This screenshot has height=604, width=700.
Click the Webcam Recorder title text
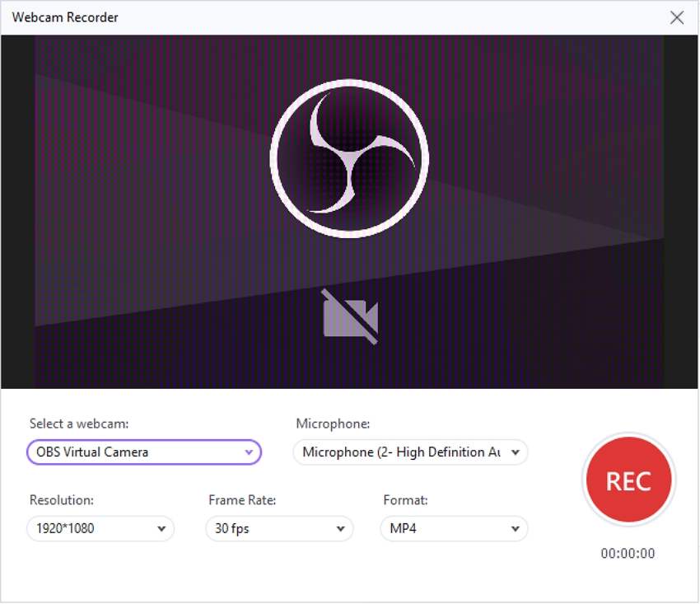(x=65, y=17)
